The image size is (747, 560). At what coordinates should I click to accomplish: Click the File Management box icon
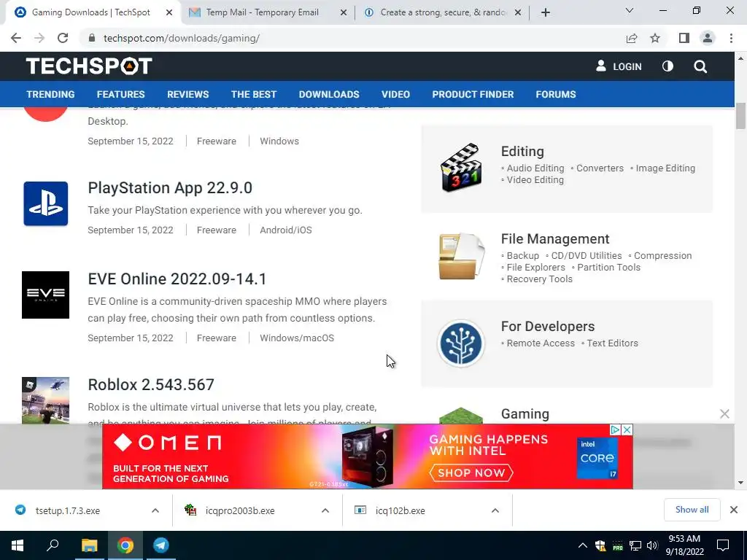point(461,256)
